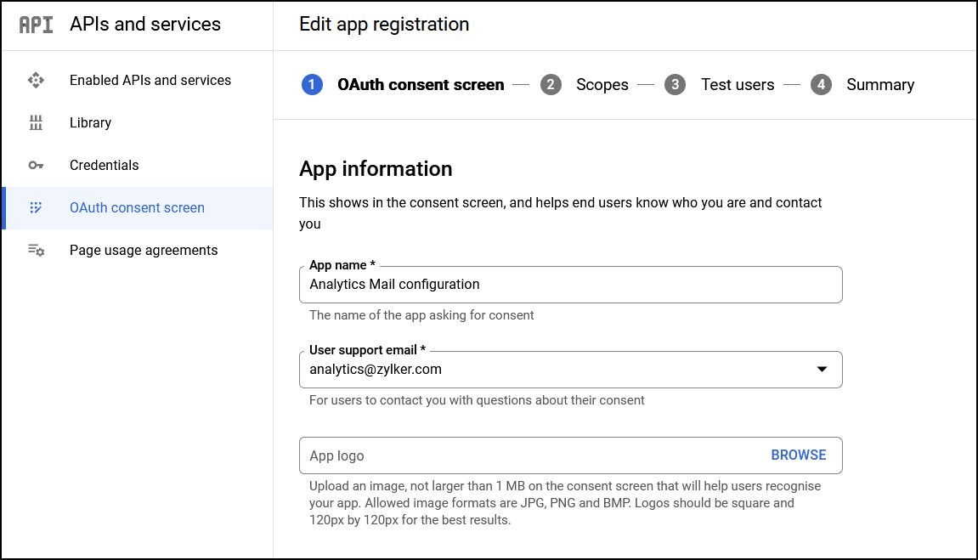
Task: Click the Page usage agreements icon
Action: point(36,250)
